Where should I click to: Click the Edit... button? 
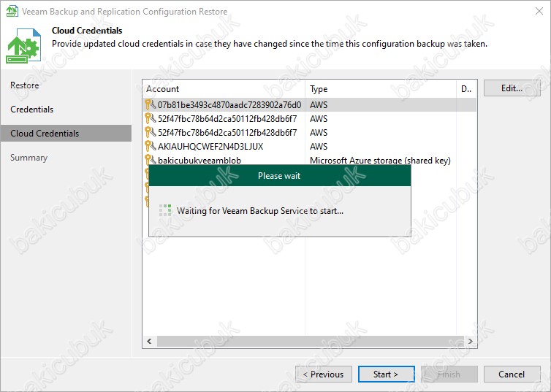point(512,88)
